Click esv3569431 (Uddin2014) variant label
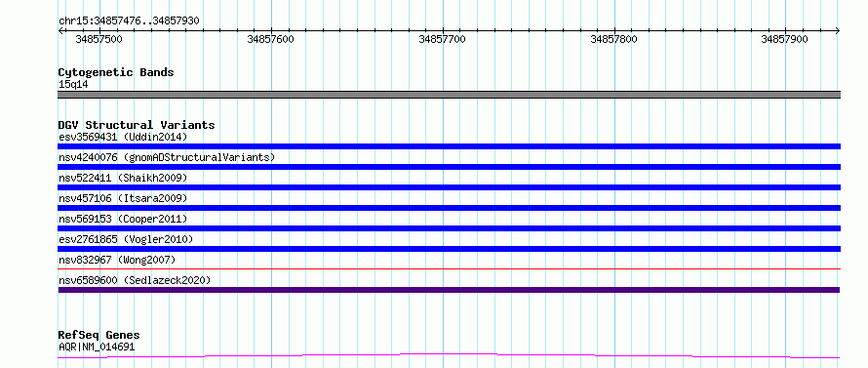Screen dimensions: 868x368 [x=123, y=137]
